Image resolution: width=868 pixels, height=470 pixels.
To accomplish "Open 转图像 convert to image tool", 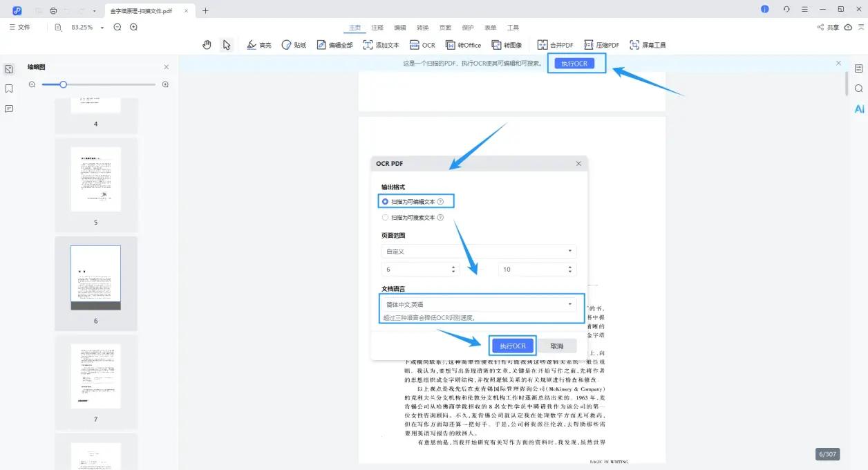I will (507, 45).
